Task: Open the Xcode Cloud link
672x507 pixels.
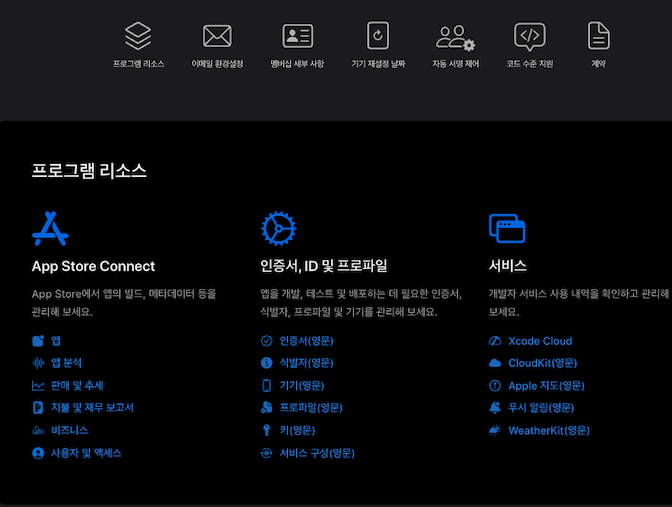Action: point(540,341)
